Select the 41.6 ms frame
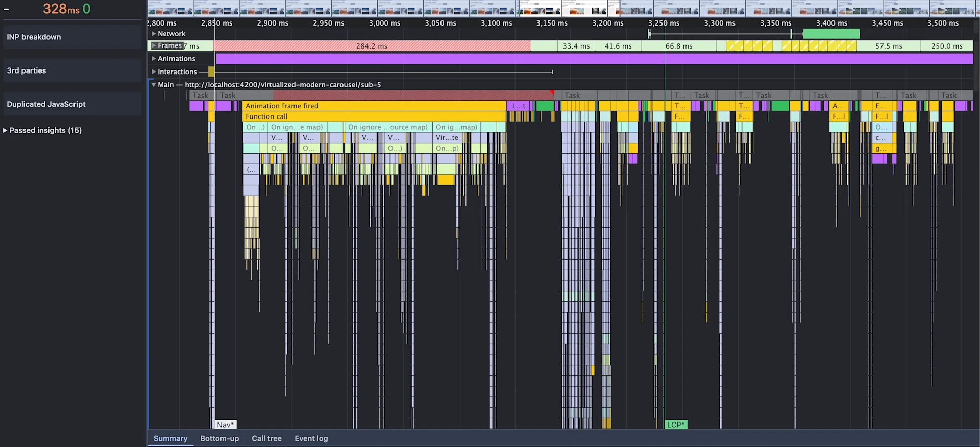 pyautogui.click(x=618, y=46)
